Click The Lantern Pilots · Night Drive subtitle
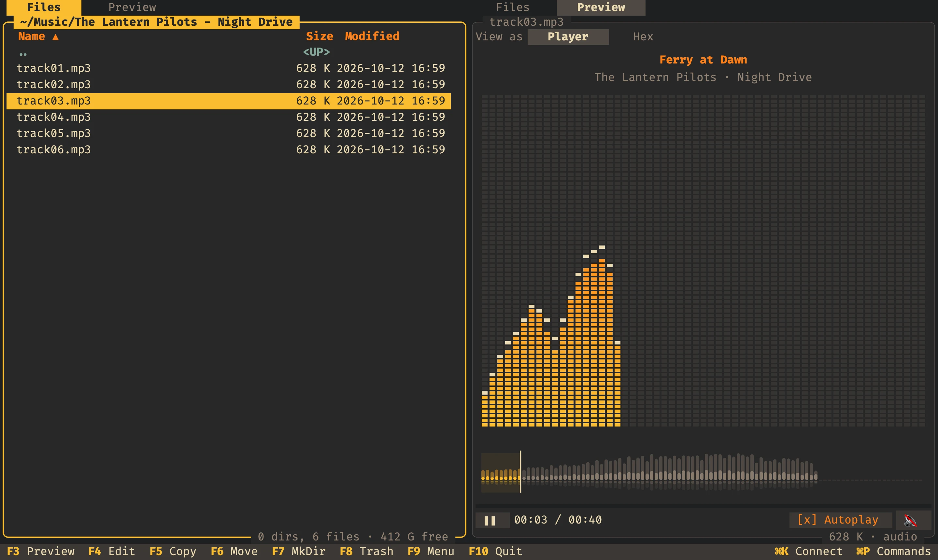938x560 pixels. (x=703, y=77)
